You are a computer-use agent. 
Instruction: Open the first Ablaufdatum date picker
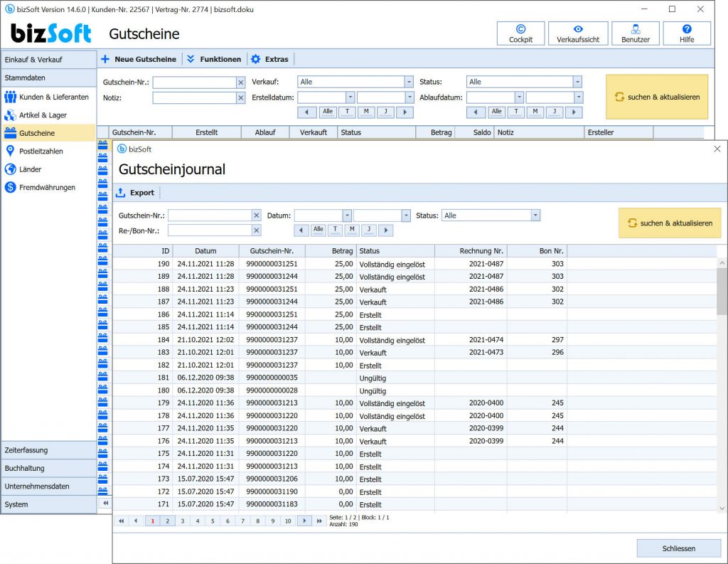pyautogui.click(x=519, y=97)
